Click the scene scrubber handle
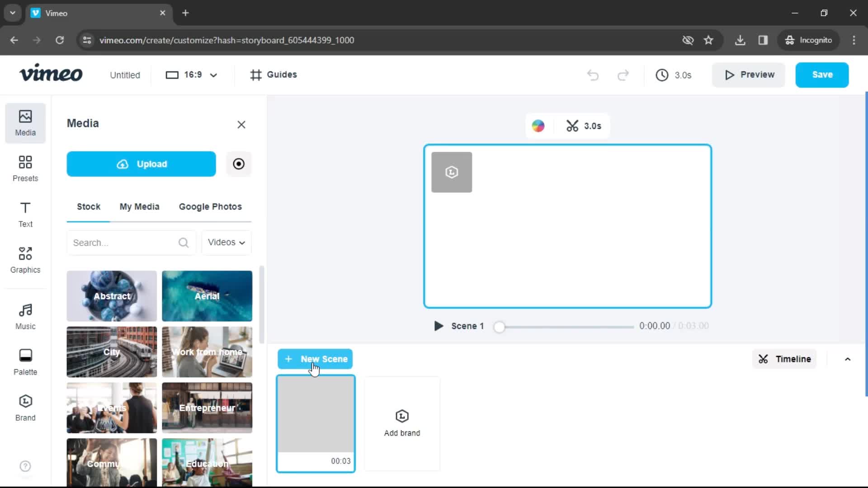 click(x=499, y=327)
